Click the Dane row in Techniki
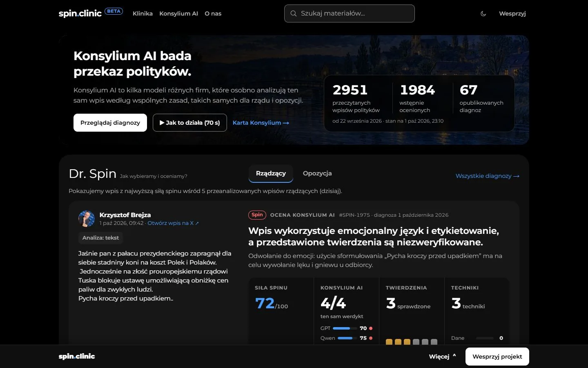 [477, 338]
